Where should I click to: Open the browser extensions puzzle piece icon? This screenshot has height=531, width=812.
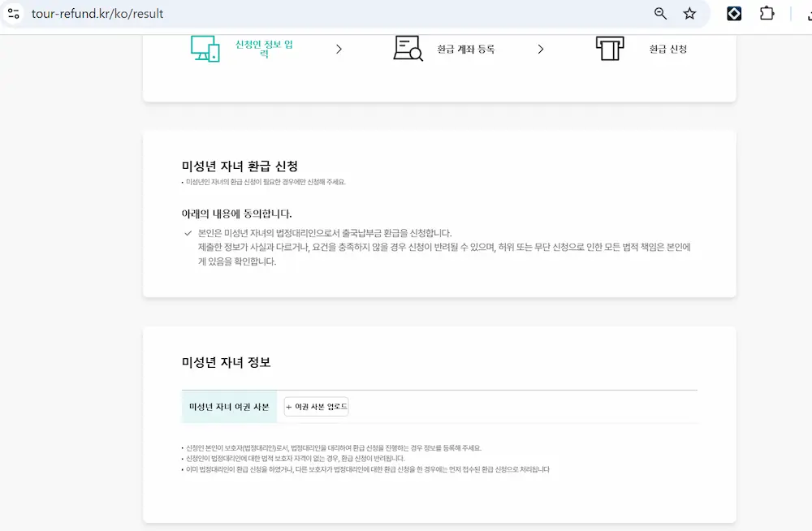[767, 13]
